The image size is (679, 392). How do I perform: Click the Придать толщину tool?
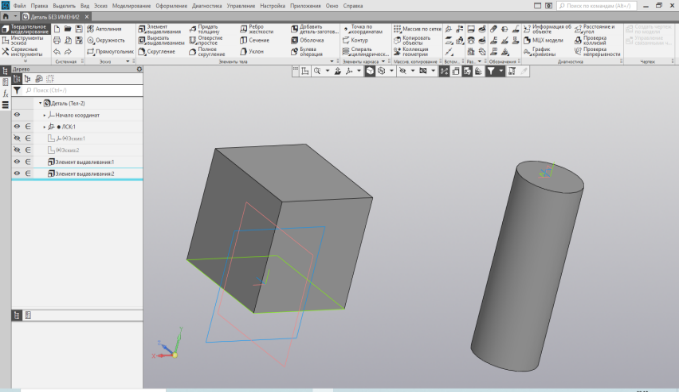tap(205, 29)
